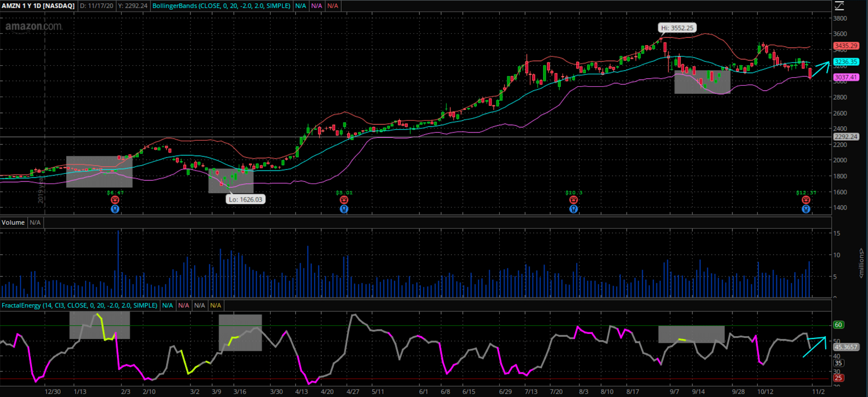The image size is (868, 397).
Task: Click the magenta 3037.41 lower band price tag
Action: point(846,78)
